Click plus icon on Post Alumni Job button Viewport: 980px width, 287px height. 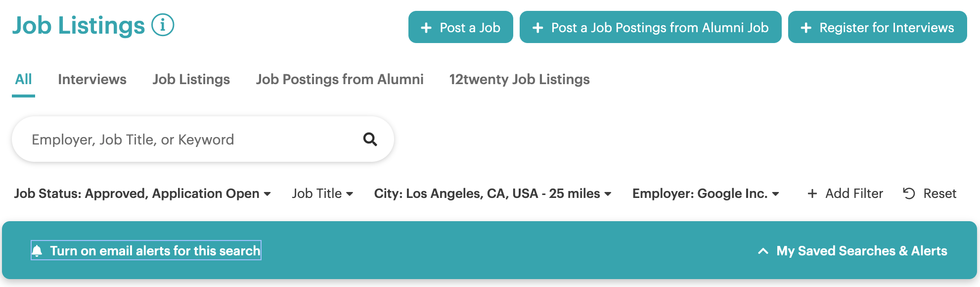coord(538,28)
